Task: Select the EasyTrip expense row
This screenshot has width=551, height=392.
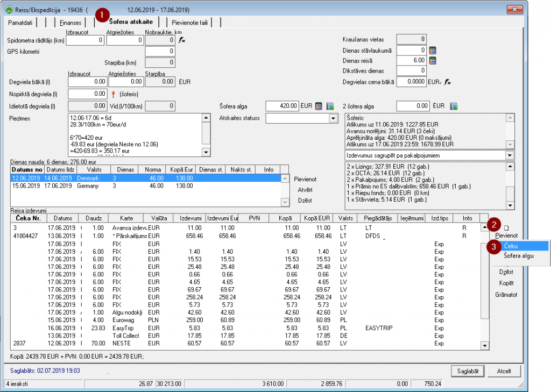Action: click(x=245, y=328)
